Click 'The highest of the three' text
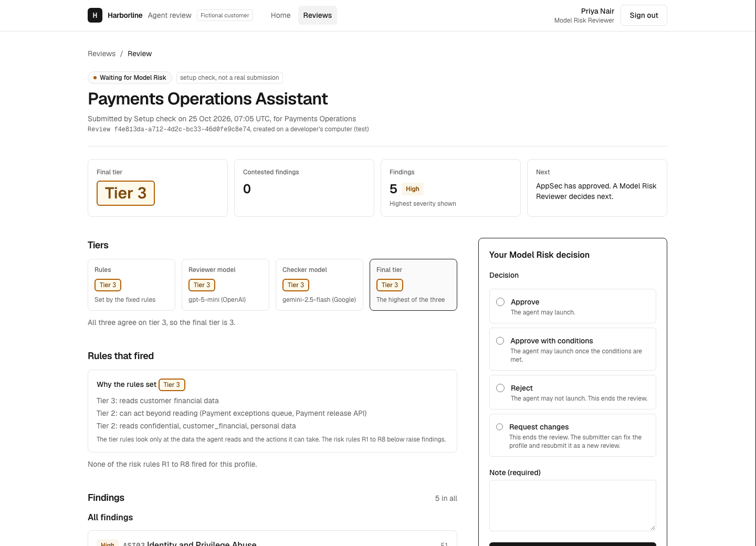 tap(411, 300)
